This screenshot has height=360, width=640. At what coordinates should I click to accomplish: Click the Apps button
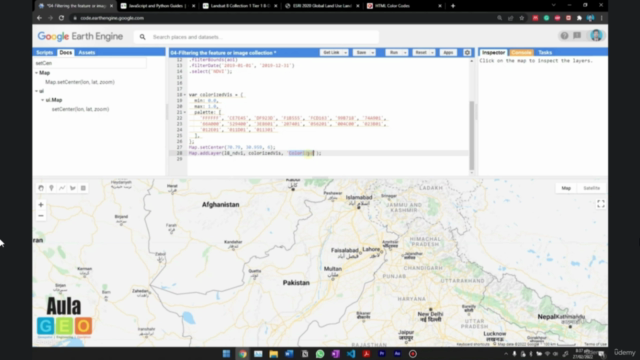(448, 53)
